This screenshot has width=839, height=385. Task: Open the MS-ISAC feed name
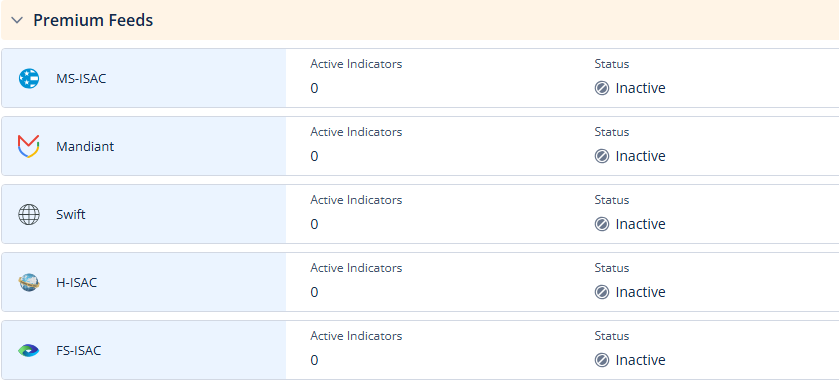(x=81, y=79)
